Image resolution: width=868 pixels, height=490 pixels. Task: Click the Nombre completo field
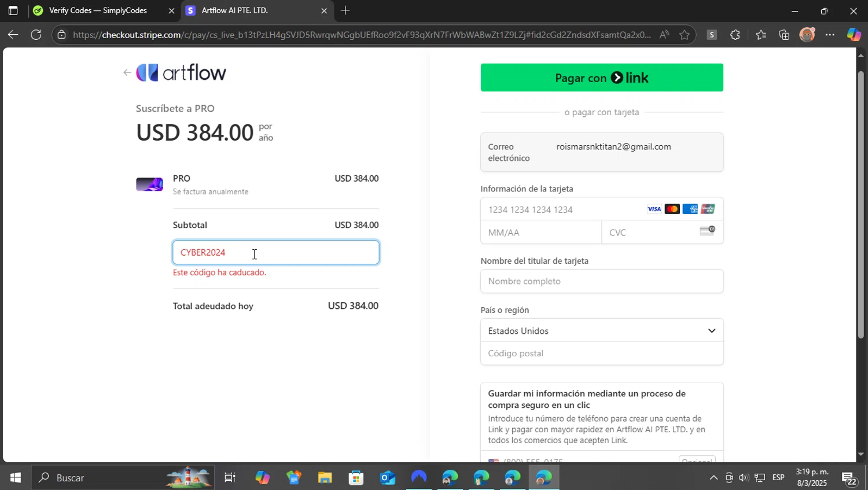(602, 281)
